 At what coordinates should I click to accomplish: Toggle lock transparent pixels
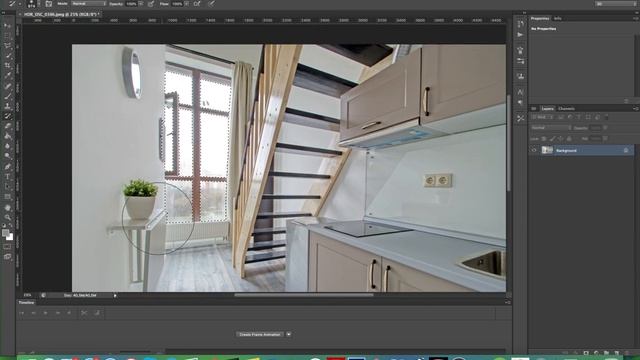pos(544,139)
